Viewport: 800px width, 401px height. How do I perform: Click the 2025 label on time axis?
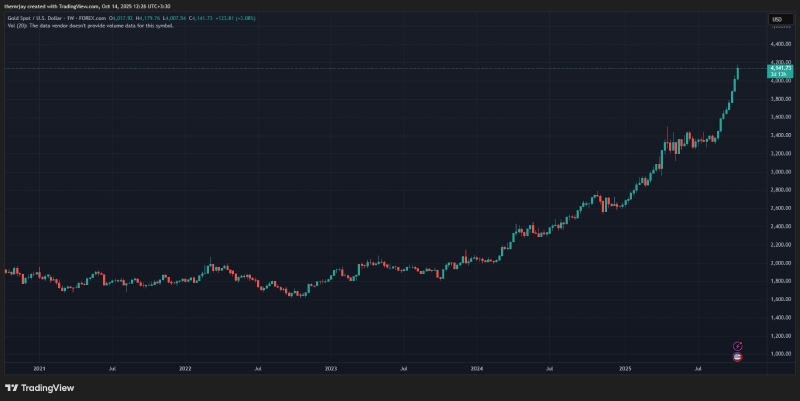pos(623,368)
